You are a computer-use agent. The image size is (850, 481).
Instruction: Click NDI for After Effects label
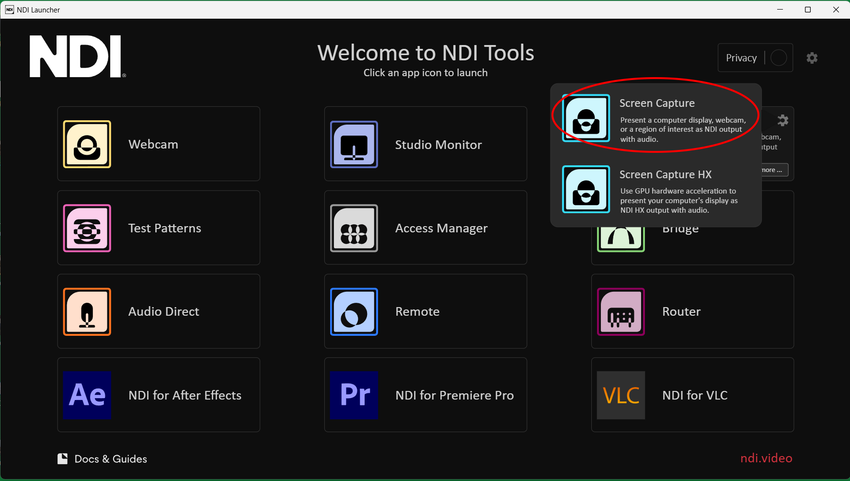coord(185,395)
